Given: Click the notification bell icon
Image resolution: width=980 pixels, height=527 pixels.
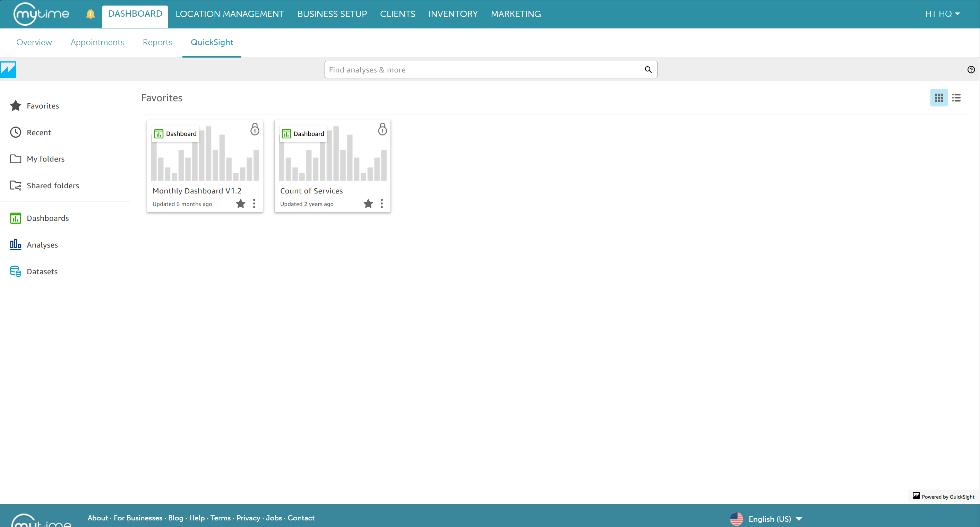Looking at the screenshot, I should click(90, 14).
